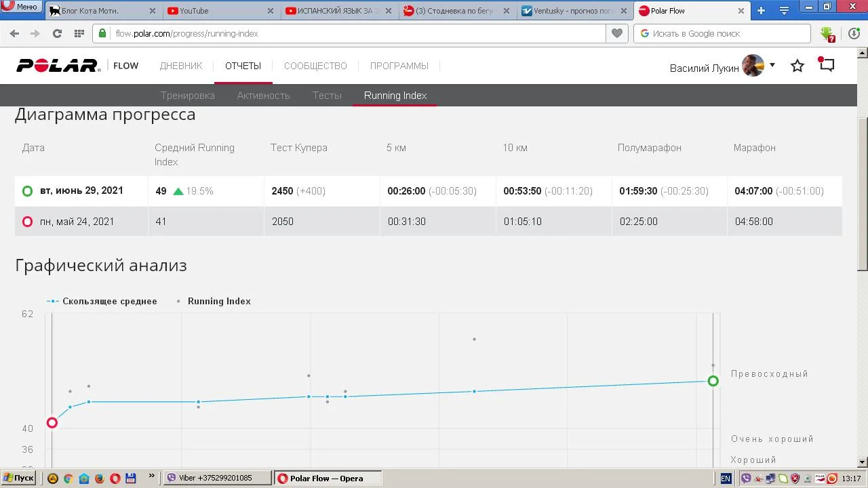The image size is (868, 488).
Task: Open the tab list menu icon
Action: click(x=784, y=11)
